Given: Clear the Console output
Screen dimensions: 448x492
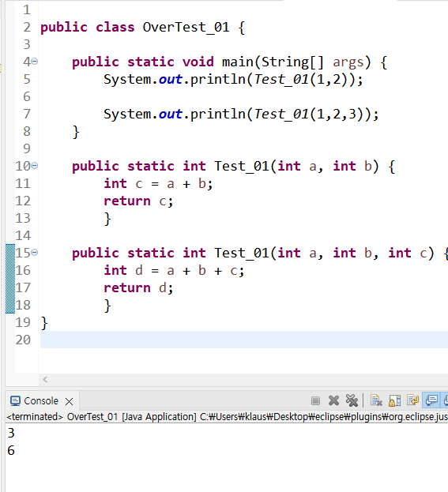Looking at the screenshot, I should 376,400.
